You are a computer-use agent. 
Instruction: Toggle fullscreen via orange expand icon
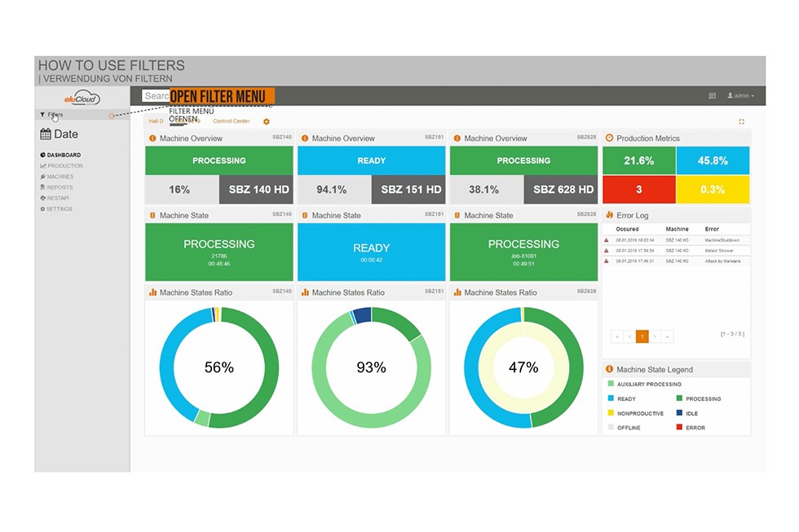coord(741,121)
